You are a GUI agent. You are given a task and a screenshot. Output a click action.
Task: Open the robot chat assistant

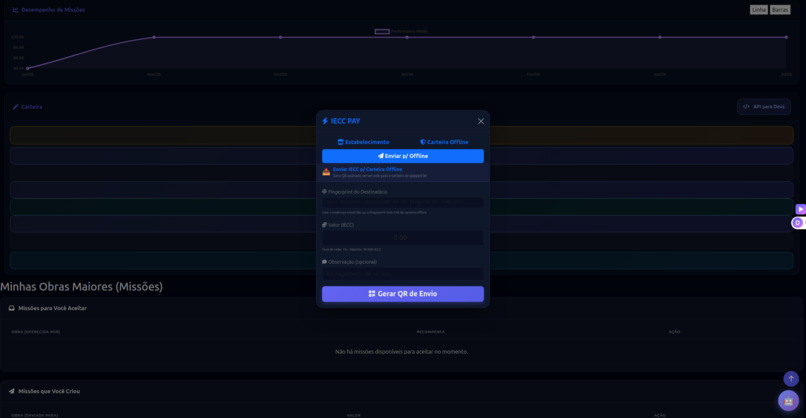click(788, 401)
